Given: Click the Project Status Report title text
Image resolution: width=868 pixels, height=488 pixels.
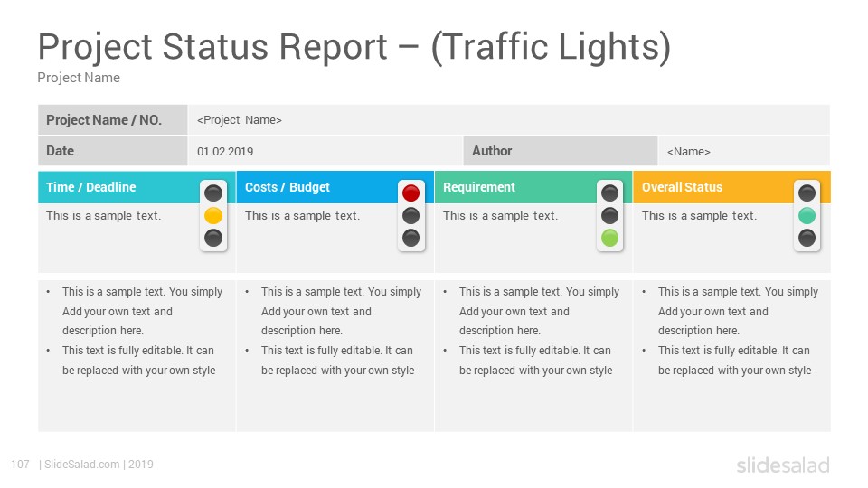Looking at the screenshot, I should click(354, 46).
